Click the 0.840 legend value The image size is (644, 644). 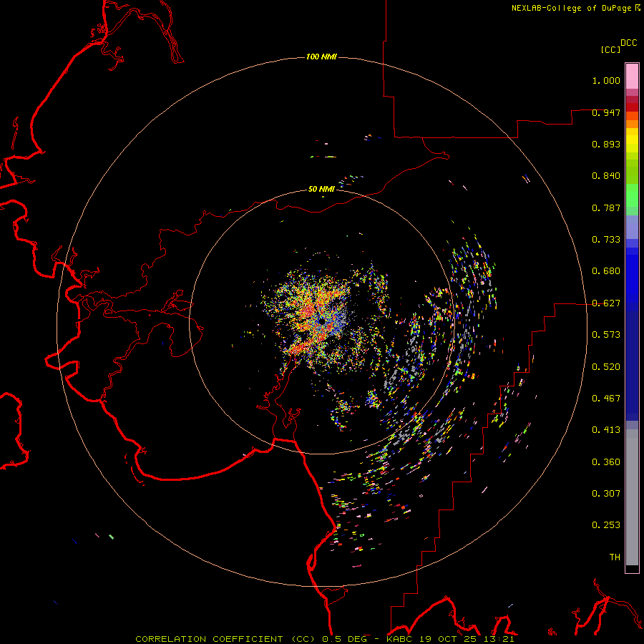pyautogui.click(x=606, y=176)
